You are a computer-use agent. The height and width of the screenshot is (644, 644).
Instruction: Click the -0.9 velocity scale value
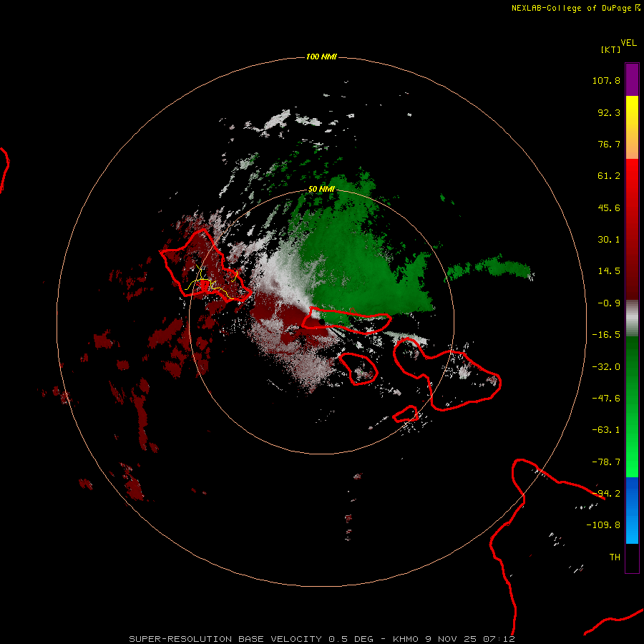609,303
